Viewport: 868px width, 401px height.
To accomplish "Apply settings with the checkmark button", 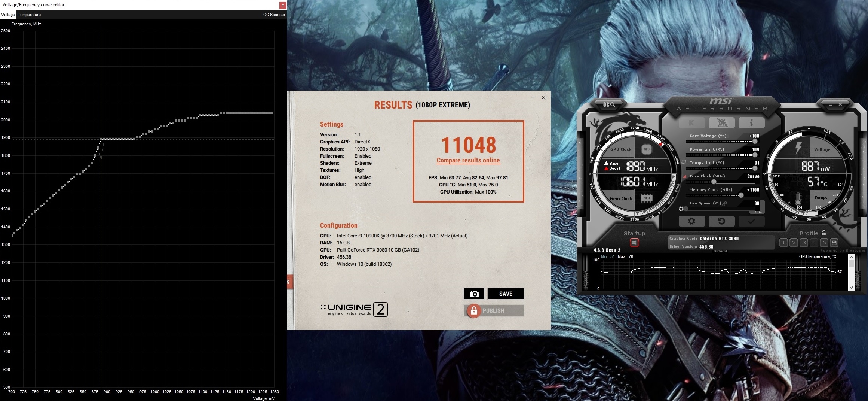I will (x=751, y=221).
